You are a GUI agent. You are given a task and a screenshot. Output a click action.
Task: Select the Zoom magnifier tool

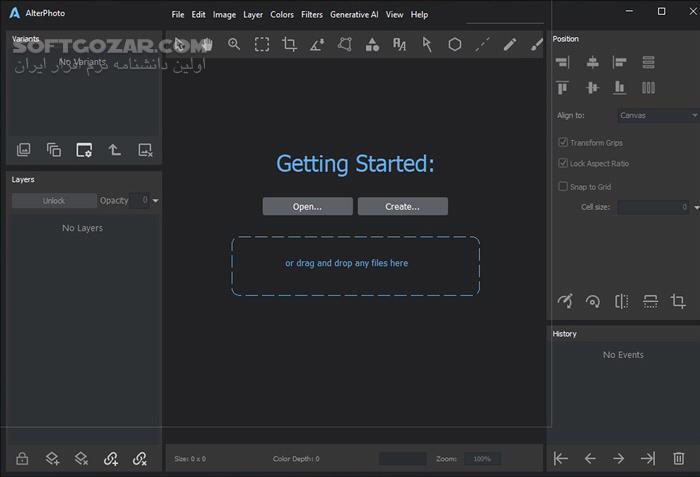tap(234, 44)
